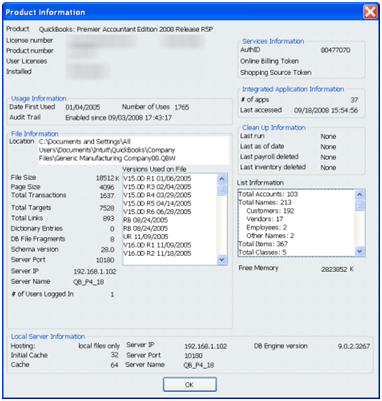382x401 pixels.
Task: Click Number of Uses value 1765
Action: click(x=182, y=107)
